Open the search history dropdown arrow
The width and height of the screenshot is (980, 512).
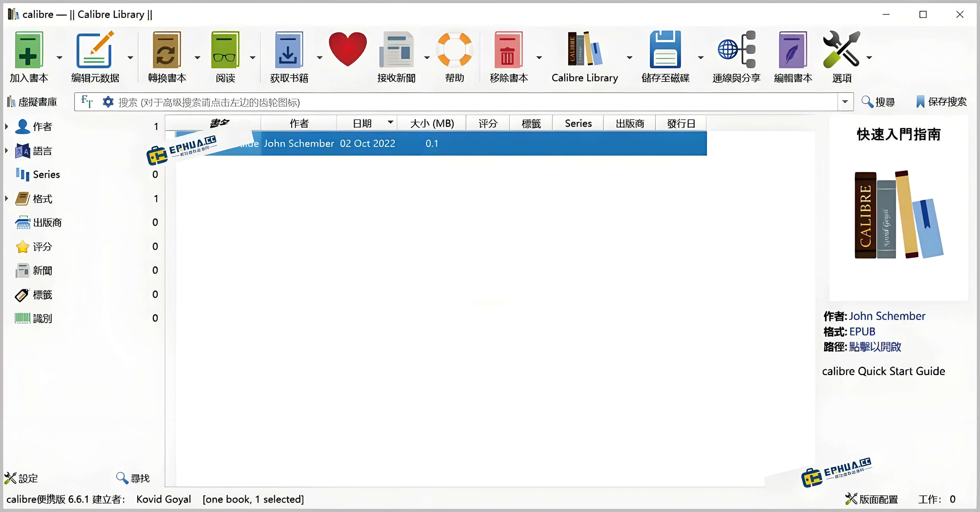point(845,101)
